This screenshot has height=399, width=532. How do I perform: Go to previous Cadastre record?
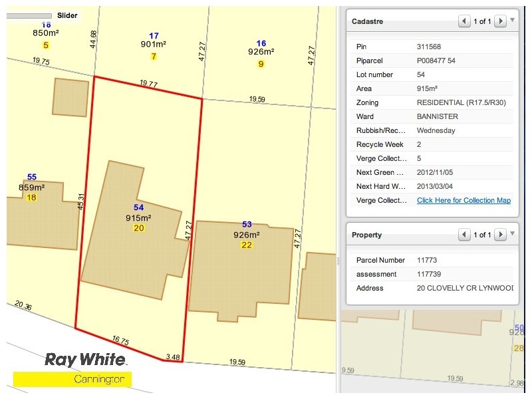(464, 21)
